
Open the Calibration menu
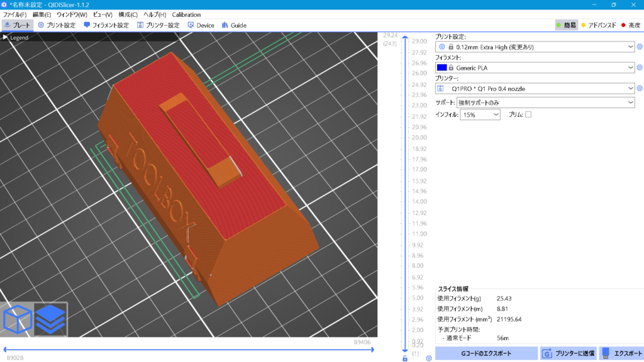[186, 14]
